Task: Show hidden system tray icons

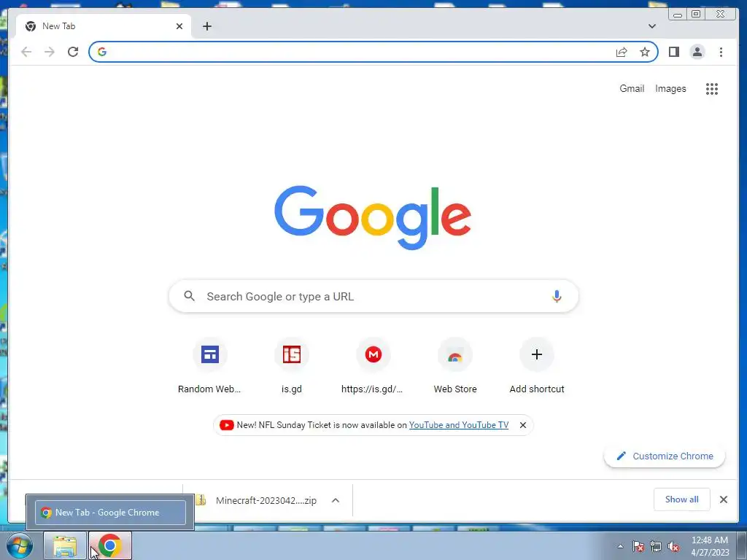Action: [620, 546]
